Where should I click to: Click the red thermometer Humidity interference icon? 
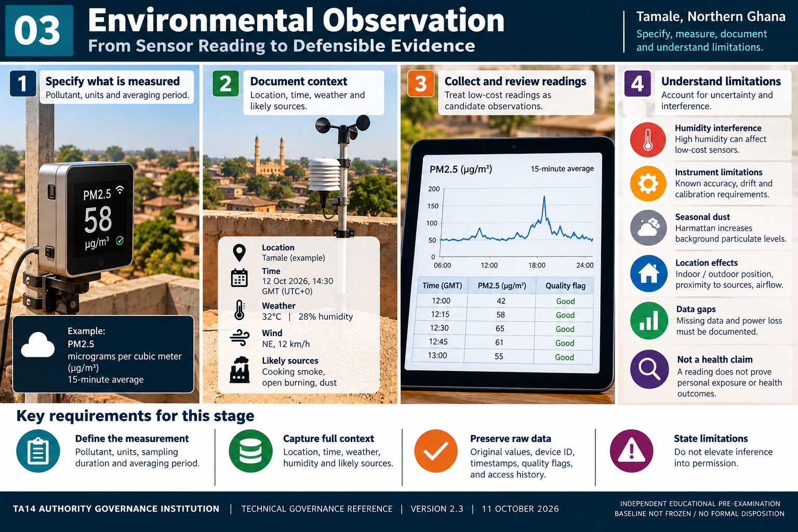[x=648, y=140]
